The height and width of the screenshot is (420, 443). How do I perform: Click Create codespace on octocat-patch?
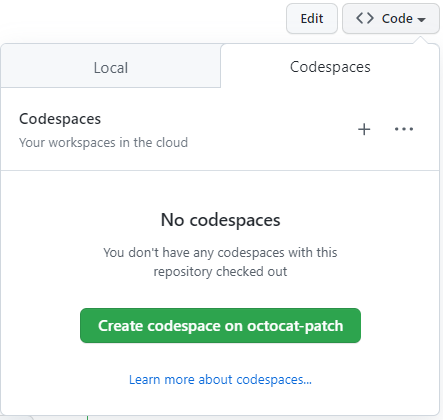point(220,326)
